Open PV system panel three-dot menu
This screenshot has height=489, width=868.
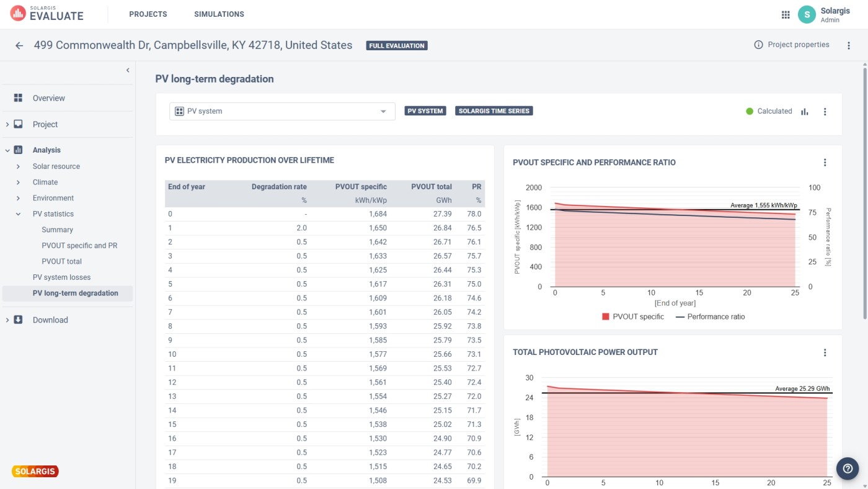point(825,112)
